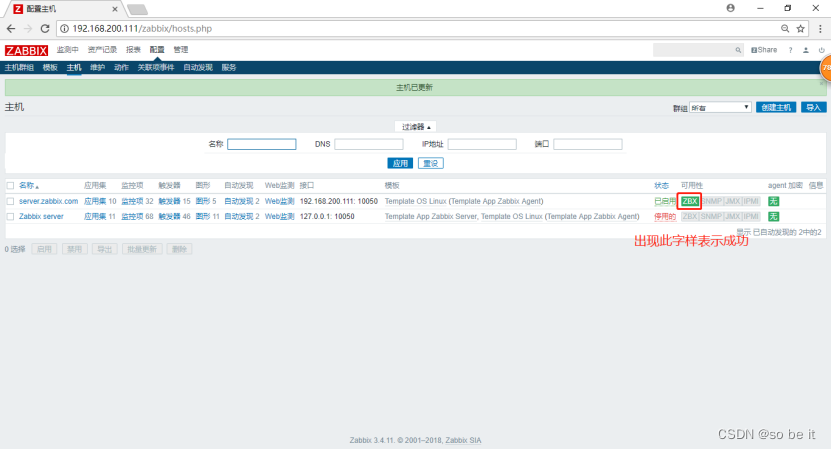Tick checkbox for Zabbix server host

pyautogui.click(x=10, y=216)
